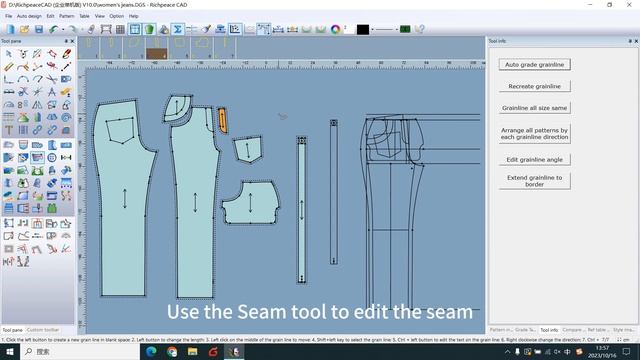Click the Edit grainline angle button
The width and height of the screenshot is (640, 360).
pyautogui.click(x=534, y=160)
